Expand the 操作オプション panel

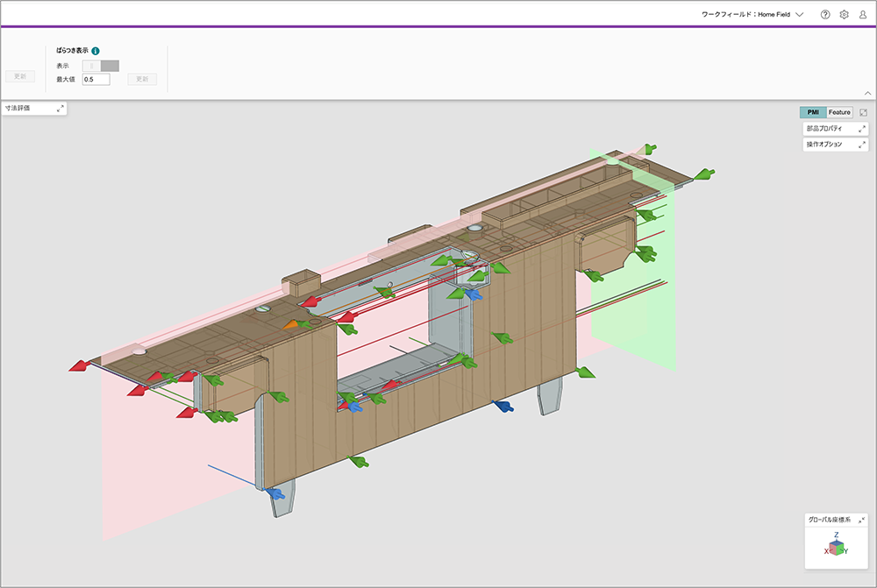pyautogui.click(x=861, y=145)
